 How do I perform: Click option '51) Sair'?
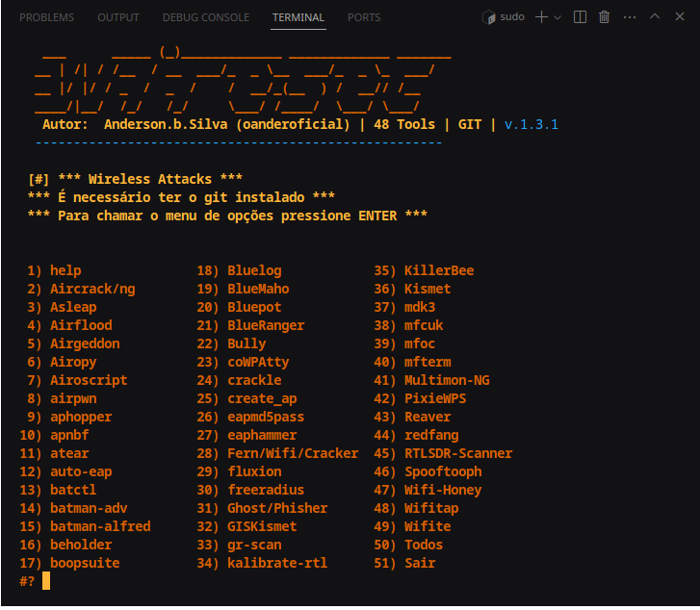coord(404,563)
